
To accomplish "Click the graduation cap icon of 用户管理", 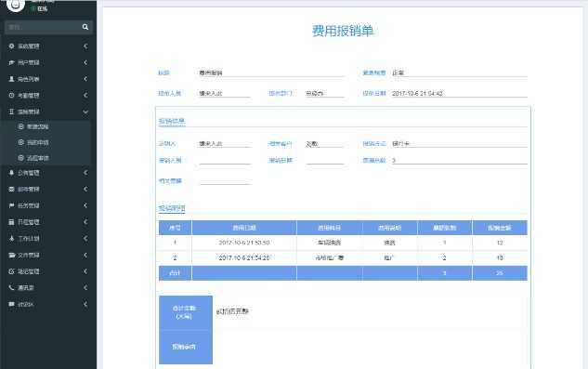I will pyautogui.click(x=12, y=62).
